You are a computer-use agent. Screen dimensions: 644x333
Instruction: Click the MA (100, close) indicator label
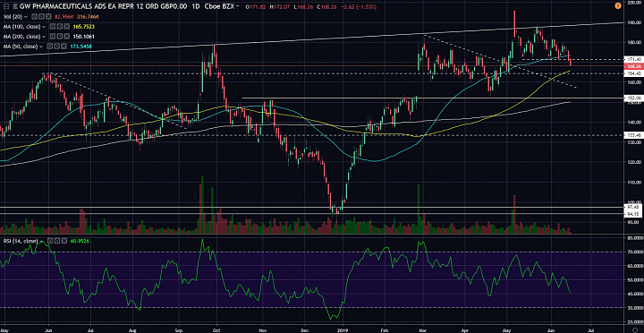(x=21, y=27)
